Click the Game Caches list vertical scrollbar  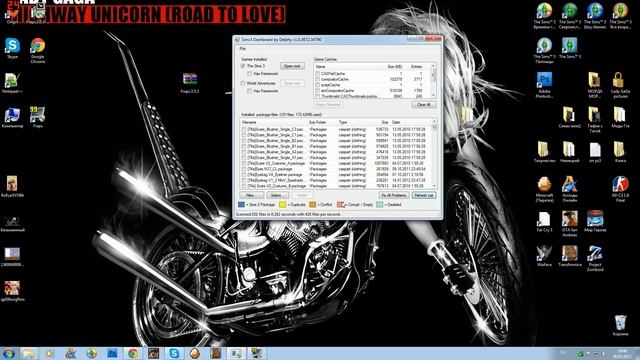[433, 81]
